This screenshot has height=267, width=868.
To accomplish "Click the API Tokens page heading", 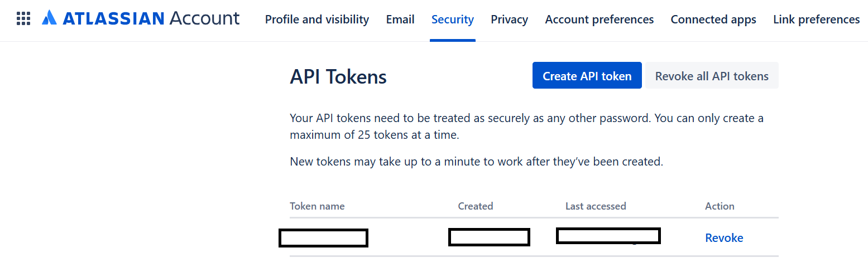I will (338, 77).
